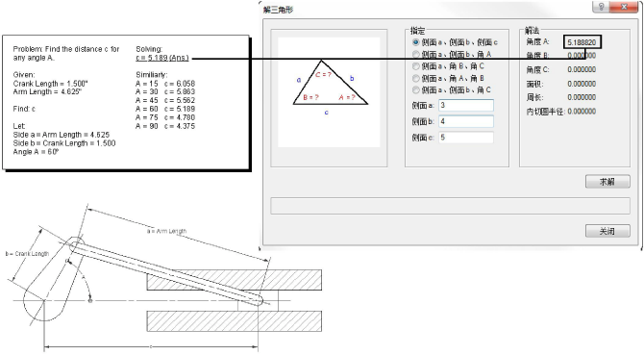Click the 角度 C value 0.000000
Viewport: 644px width, 355px height.
[582, 69]
